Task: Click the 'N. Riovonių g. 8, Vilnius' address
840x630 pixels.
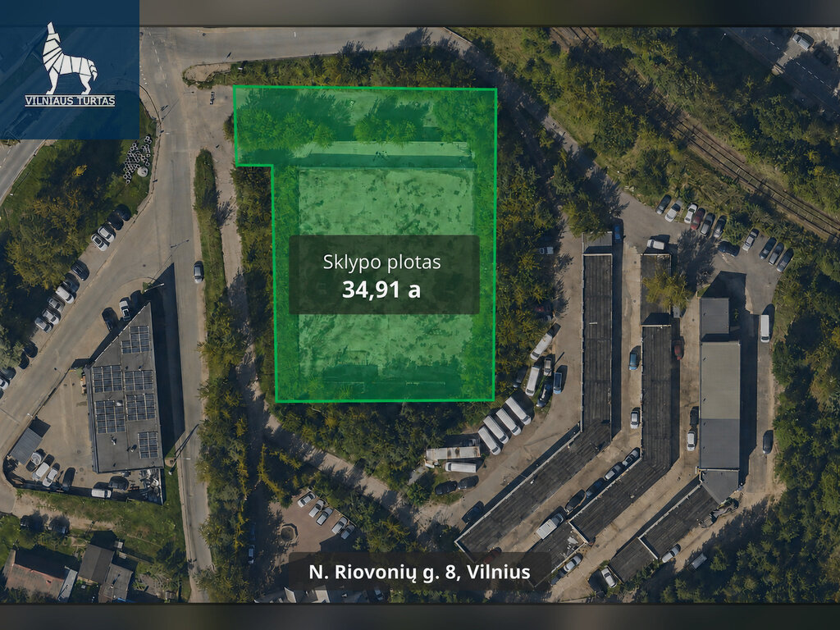Action: [419, 572]
